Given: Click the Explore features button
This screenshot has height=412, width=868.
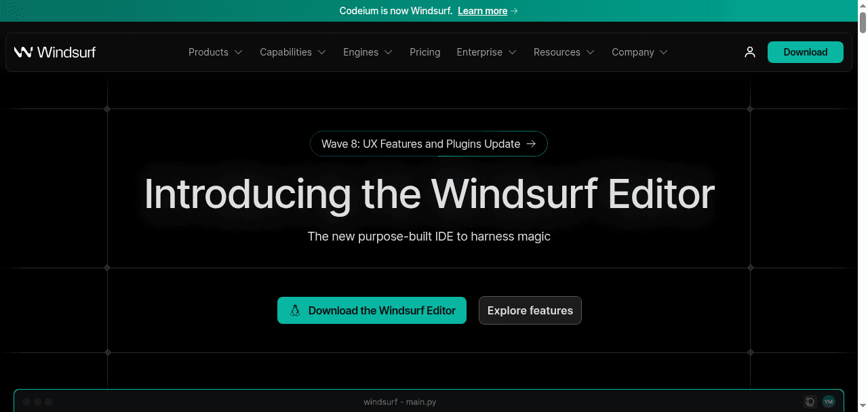Looking at the screenshot, I should pos(530,310).
